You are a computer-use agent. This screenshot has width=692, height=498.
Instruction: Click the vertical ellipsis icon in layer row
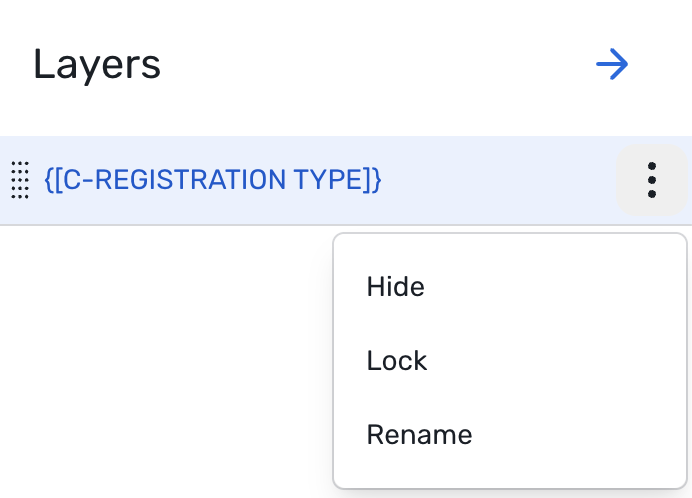click(651, 180)
